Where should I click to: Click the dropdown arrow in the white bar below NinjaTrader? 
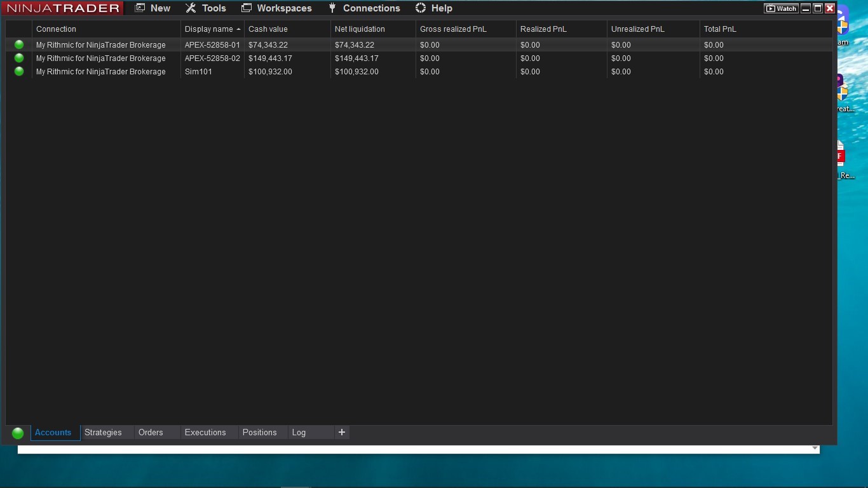coord(815,449)
